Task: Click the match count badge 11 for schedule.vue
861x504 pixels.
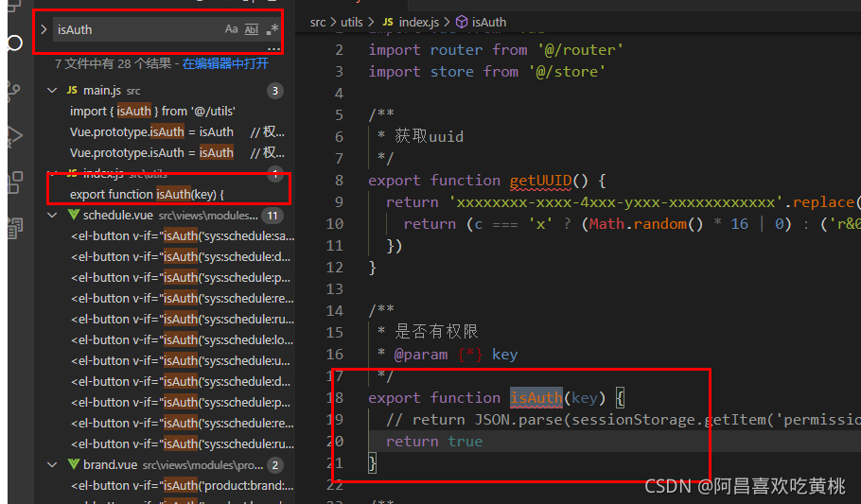Action: tap(272, 216)
